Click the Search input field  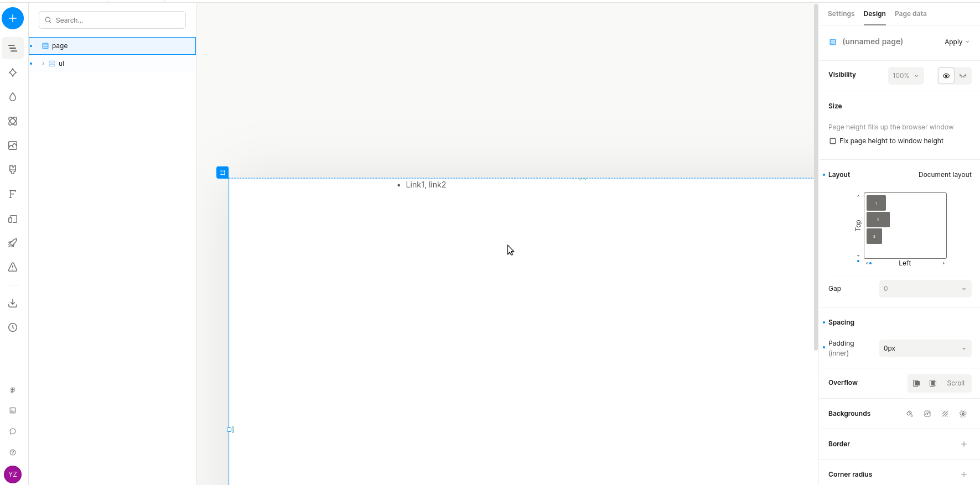click(116, 20)
